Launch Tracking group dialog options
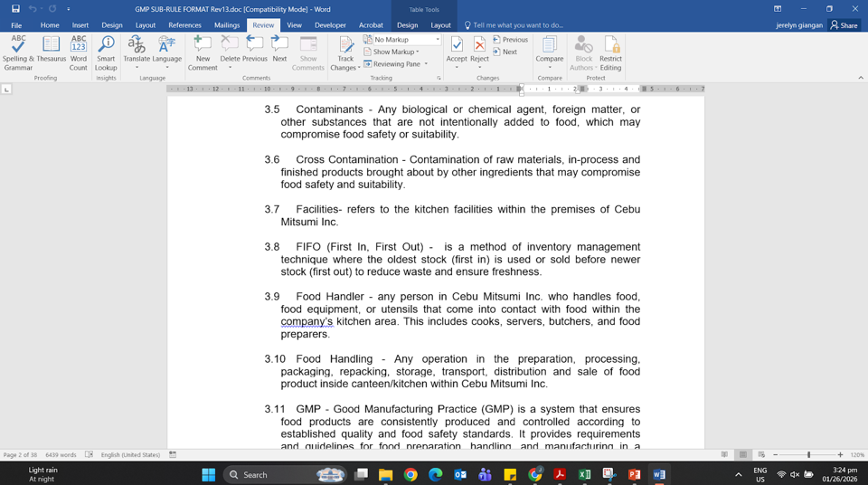The image size is (868, 485). tap(439, 78)
